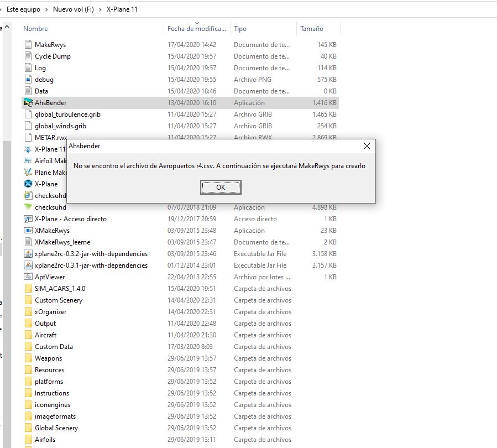Go to Nuevo vol (F:) in breadcrumb
This screenshot has width=497, height=448.
73,9
